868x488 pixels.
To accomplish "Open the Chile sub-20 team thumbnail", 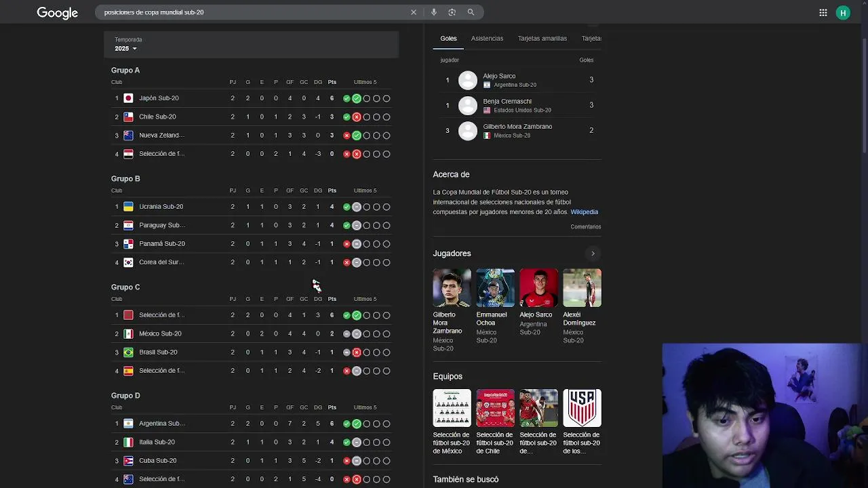I will 495,408.
